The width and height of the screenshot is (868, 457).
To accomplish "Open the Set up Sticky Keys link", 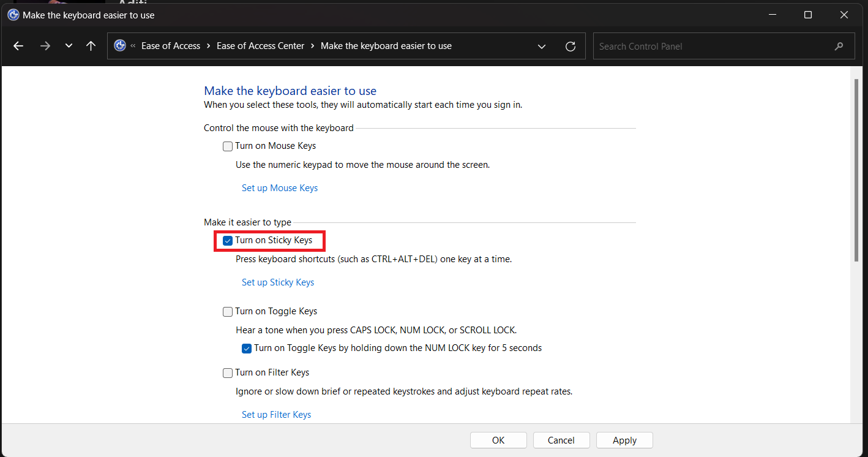I will coord(278,282).
